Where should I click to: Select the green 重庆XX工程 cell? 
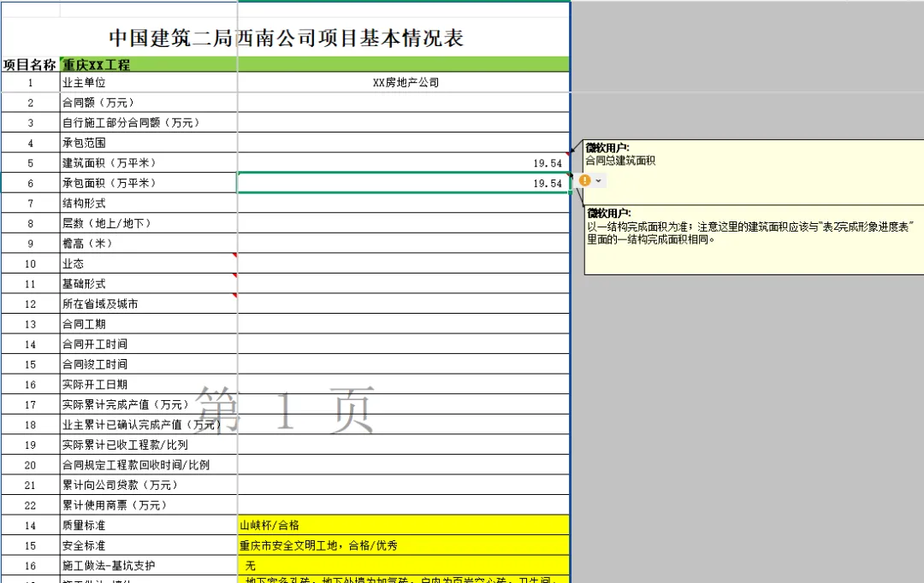315,64
